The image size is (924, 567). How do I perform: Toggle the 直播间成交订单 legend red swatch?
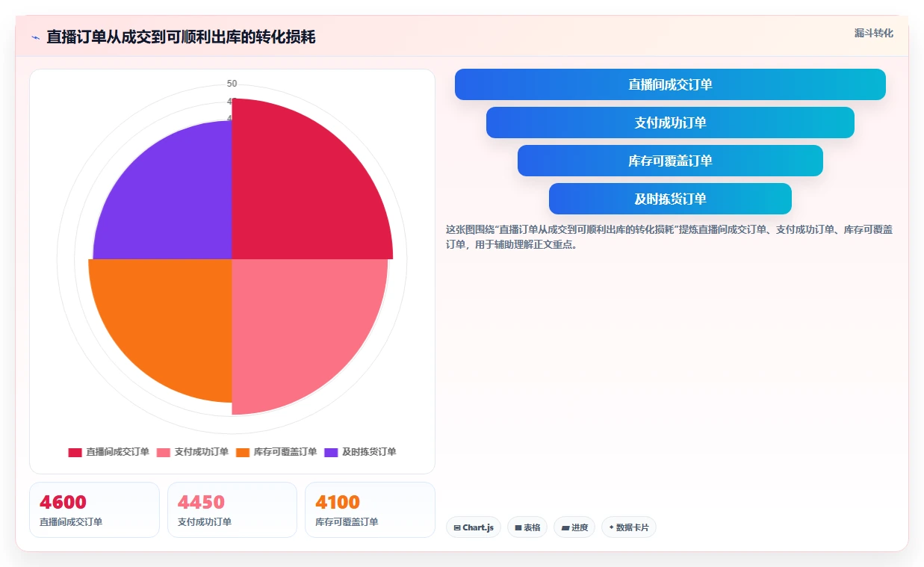point(75,452)
